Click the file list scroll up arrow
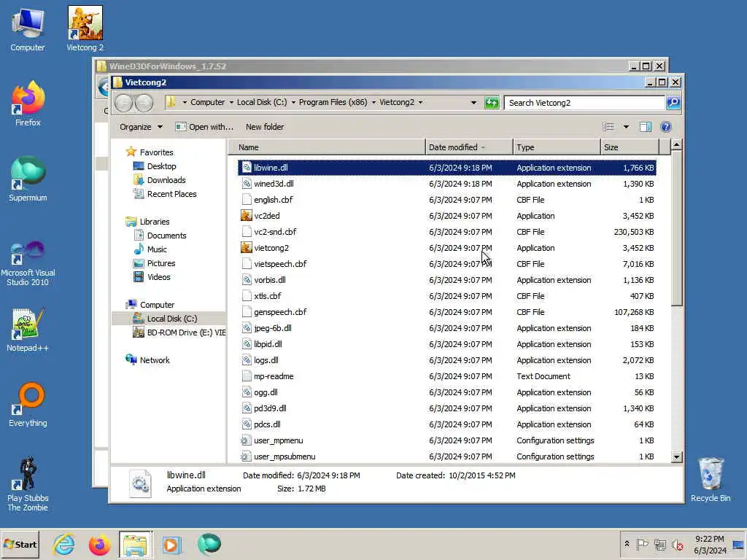 tap(676, 144)
